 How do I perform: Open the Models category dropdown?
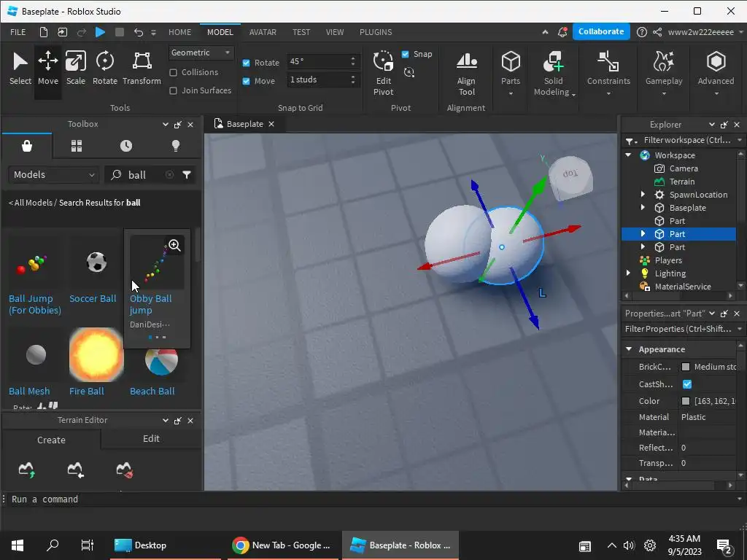54,175
